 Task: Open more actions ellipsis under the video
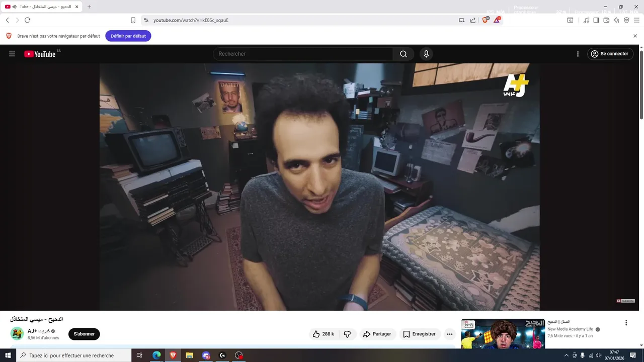450,334
